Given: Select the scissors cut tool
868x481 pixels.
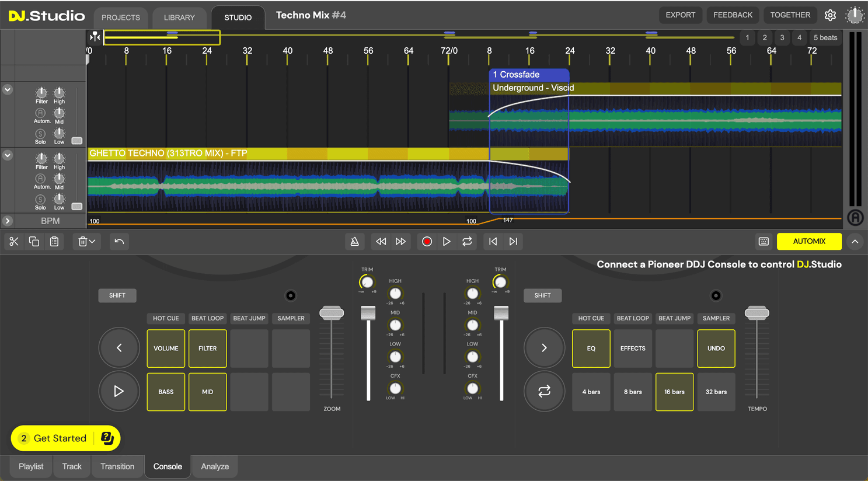Looking at the screenshot, I should [14, 242].
